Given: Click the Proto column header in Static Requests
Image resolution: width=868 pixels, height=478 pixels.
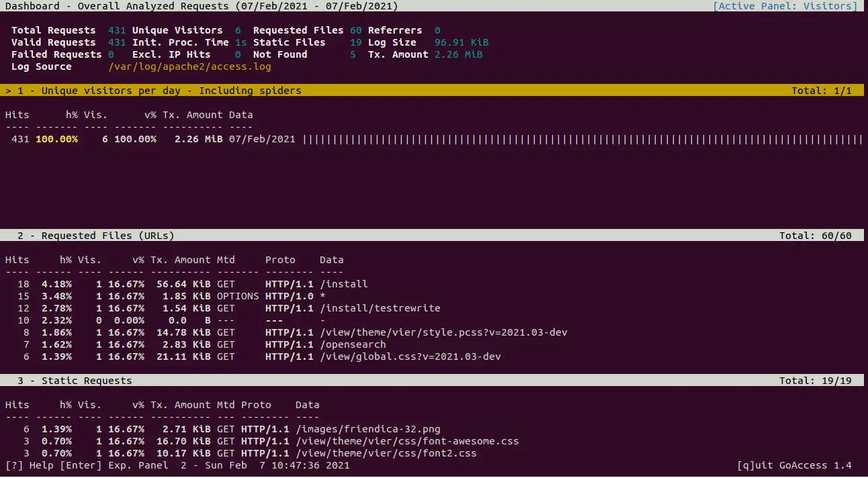Looking at the screenshot, I should click(256, 405).
